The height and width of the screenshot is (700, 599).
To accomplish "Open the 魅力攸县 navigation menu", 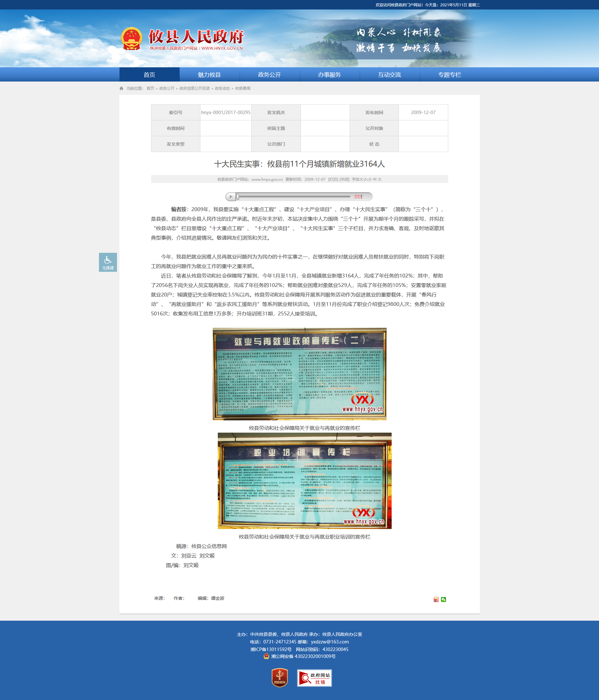I will point(209,75).
